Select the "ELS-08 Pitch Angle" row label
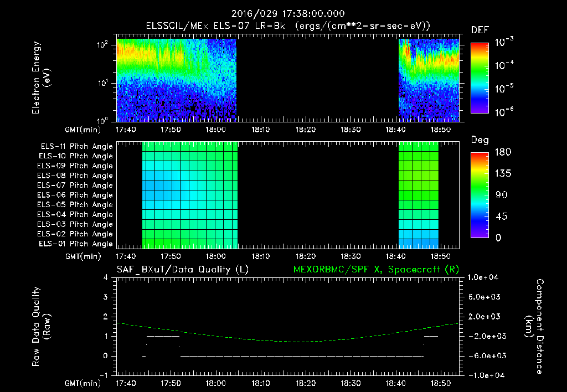Image resolution: width=567 pixels, height=392 pixels. click(x=75, y=176)
